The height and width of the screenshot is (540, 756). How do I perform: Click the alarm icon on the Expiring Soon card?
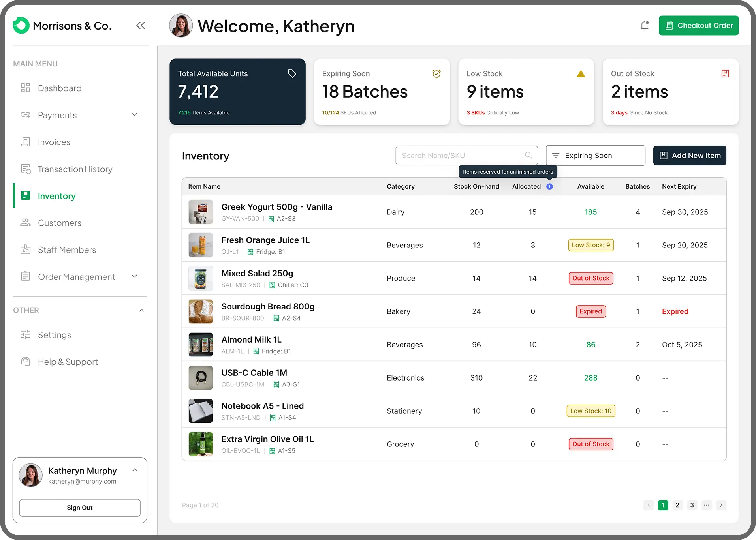pos(436,73)
